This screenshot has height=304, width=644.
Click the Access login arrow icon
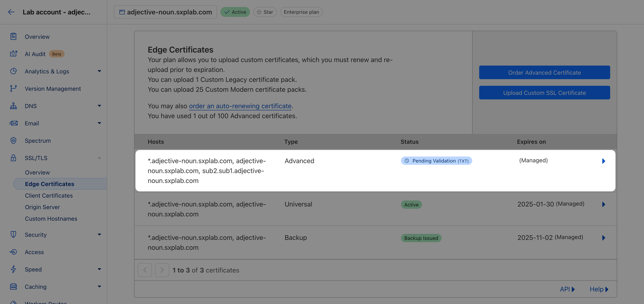coord(13,252)
